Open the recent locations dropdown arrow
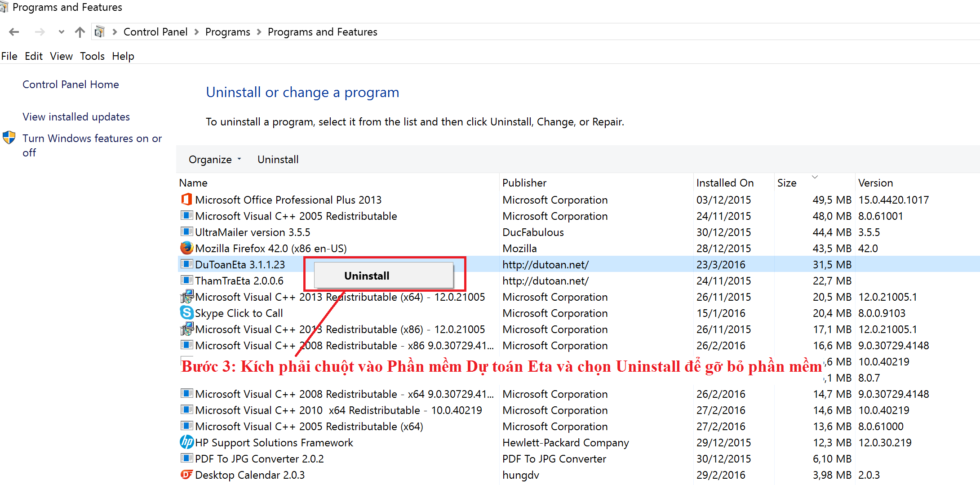 pos(62,32)
